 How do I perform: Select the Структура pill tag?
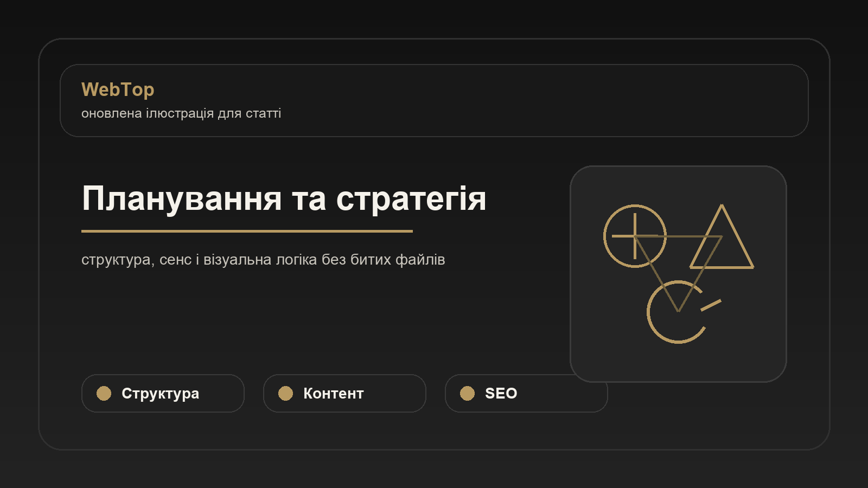[163, 393]
